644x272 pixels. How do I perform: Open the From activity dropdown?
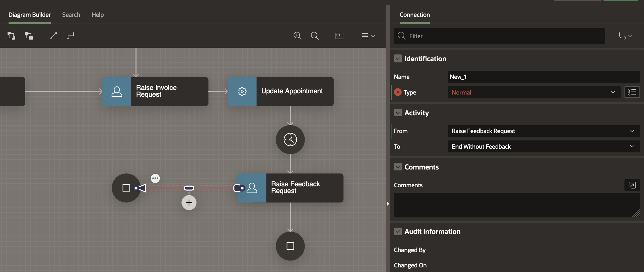tap(543, 131)
